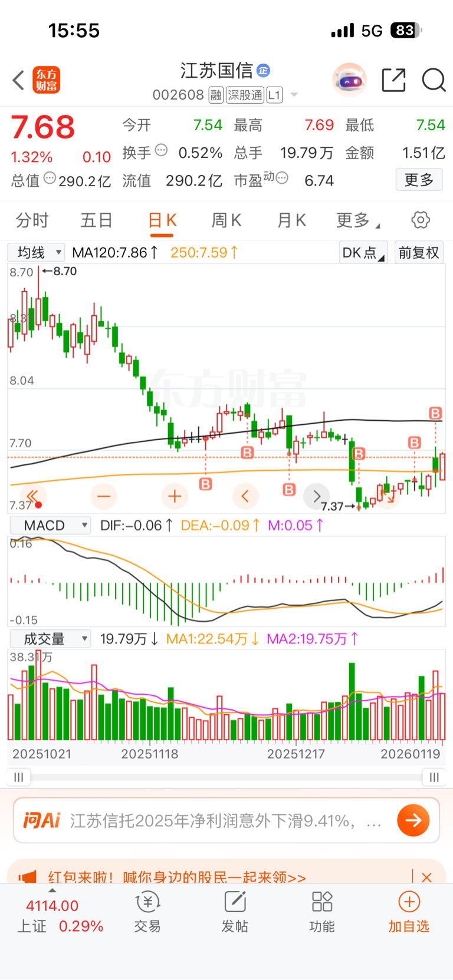The image size is (453, 980).
Task: Tap the orange arrow send button
Action: tap(413, 820)
